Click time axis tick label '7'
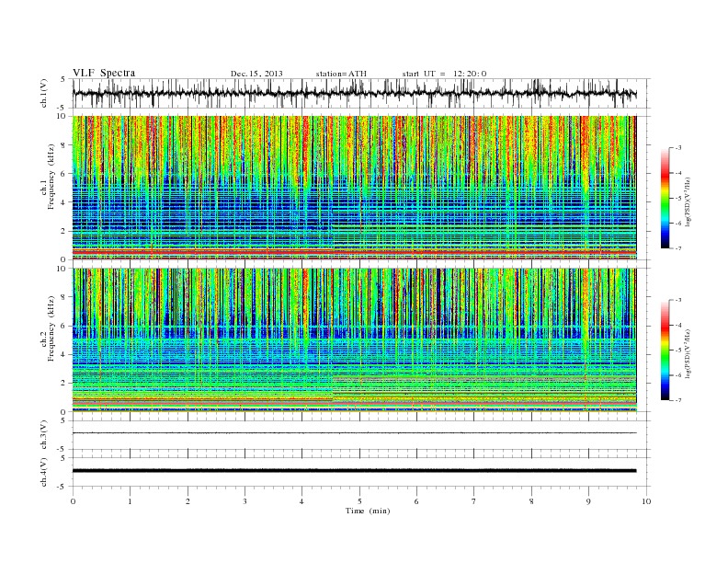Screen dimensions: 728x563 474,501
